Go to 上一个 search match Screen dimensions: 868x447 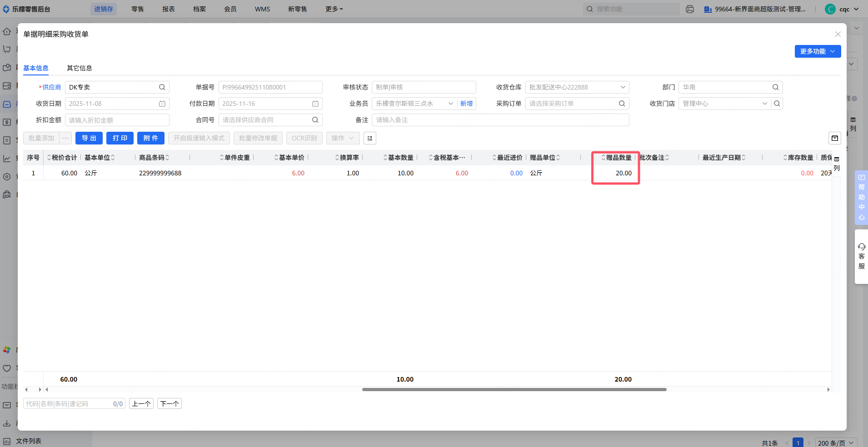141,403
